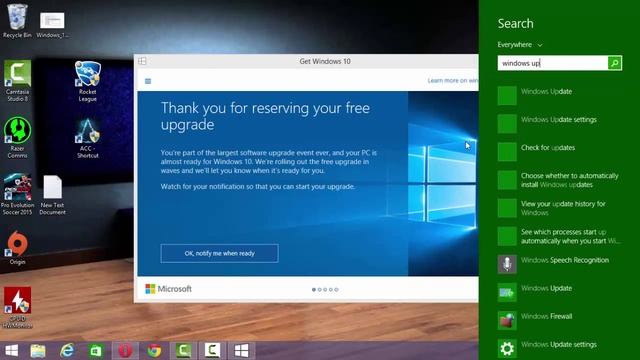Go to the fourth page indicator dot
Image resolution: width=640 pixels, height=360 pixels.
(331, 290)
